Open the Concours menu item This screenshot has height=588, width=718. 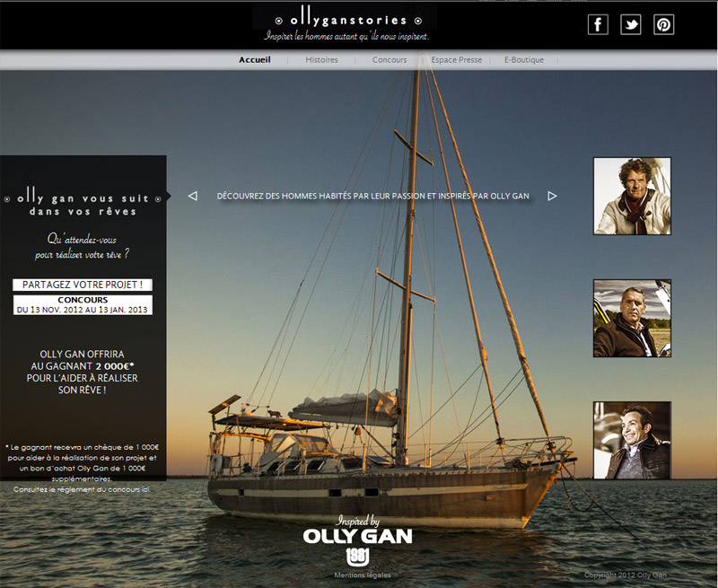(390, 59)
